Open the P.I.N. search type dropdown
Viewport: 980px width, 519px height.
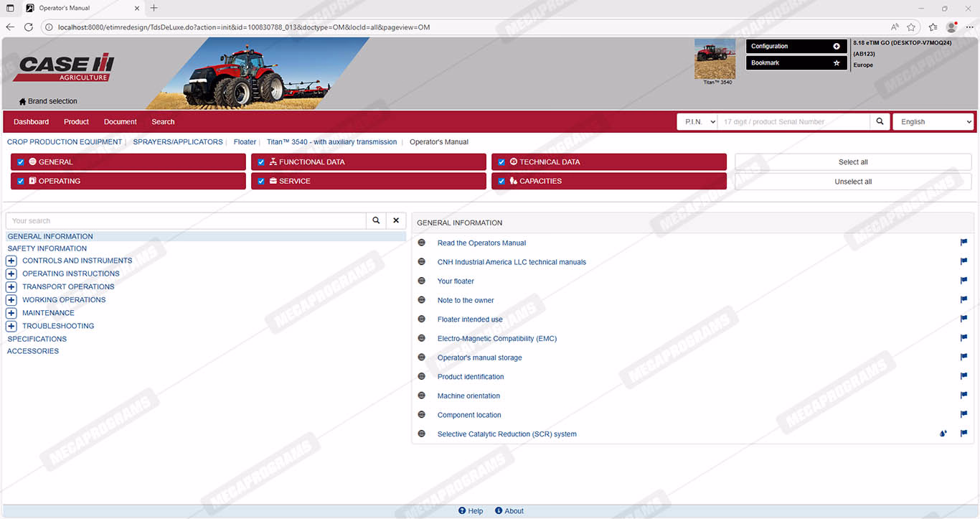pyautogui.click(x=697, y=122)
